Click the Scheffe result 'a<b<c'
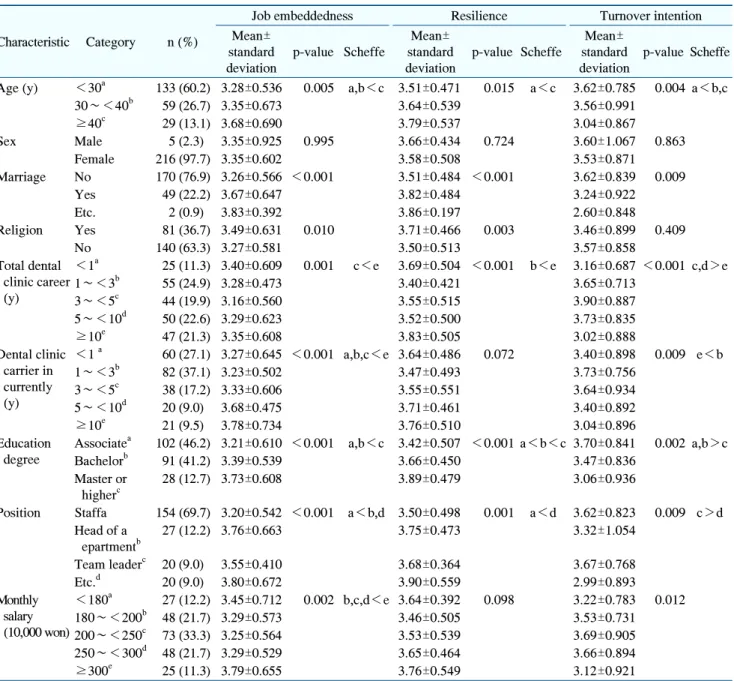 [x=543, y=444]
